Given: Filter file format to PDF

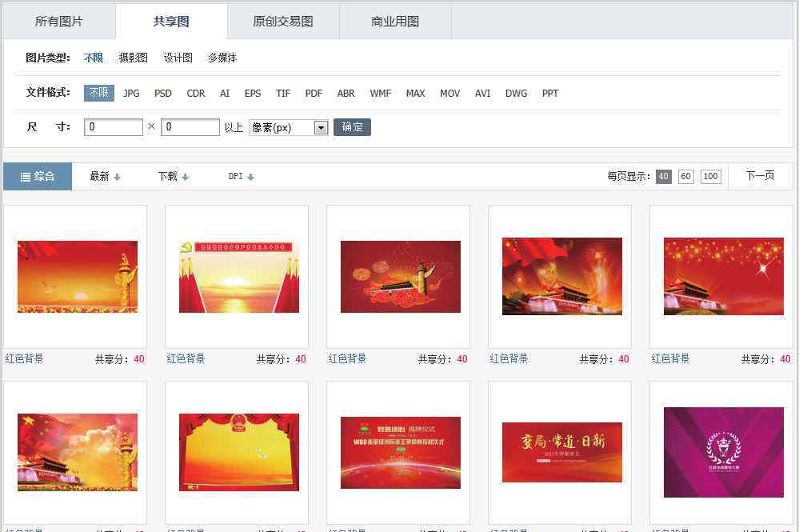Looking at the screenshot, I should click(314, 94).
